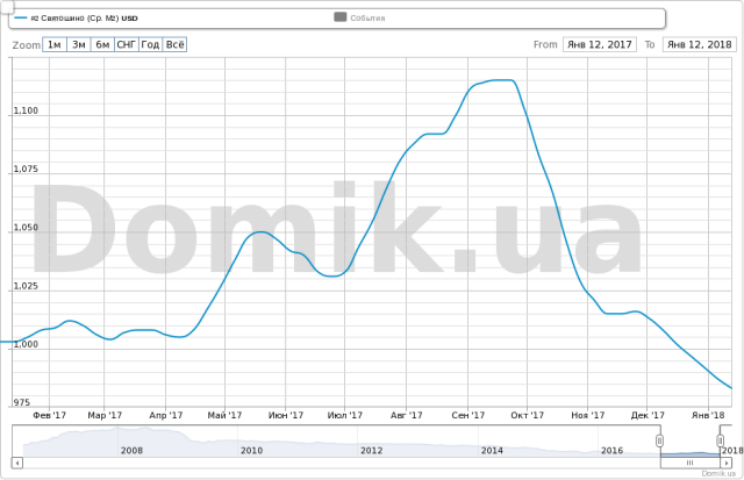Click the Дек '17 axis label

tap(647, 415)
